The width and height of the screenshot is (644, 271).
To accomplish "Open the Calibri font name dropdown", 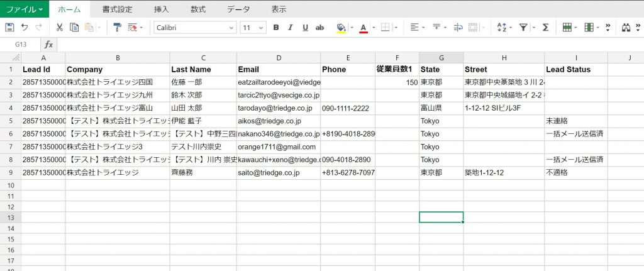I will click(x=231, y=28).
